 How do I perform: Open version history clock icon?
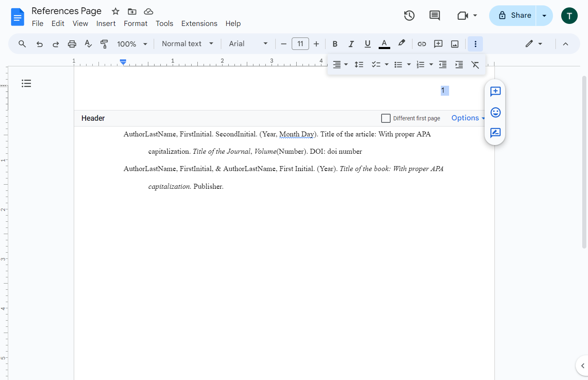click(x=409, y=16)
